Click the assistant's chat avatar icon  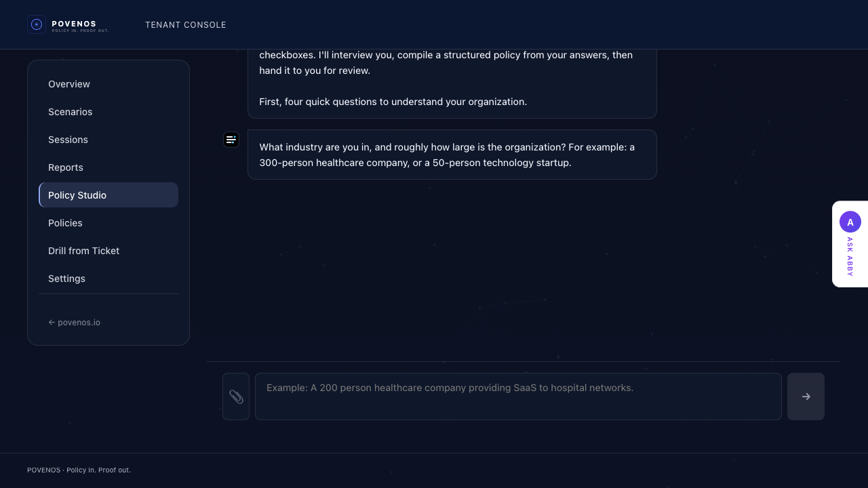(231, 139)
